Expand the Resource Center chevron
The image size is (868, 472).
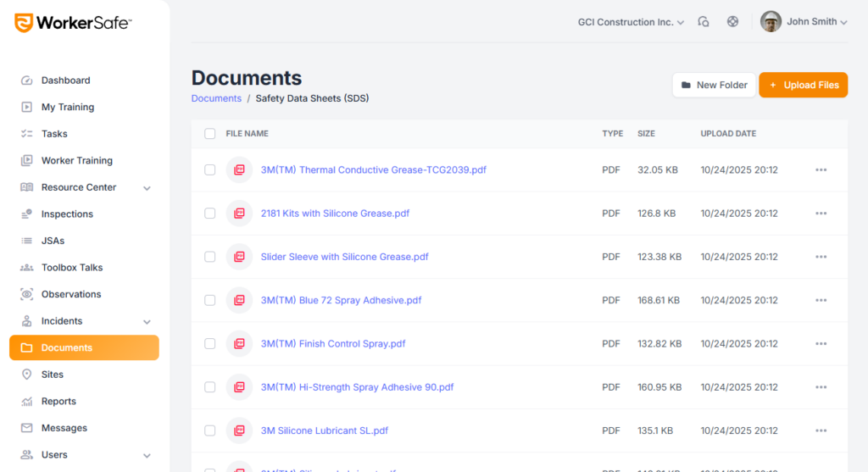(147, 188)
